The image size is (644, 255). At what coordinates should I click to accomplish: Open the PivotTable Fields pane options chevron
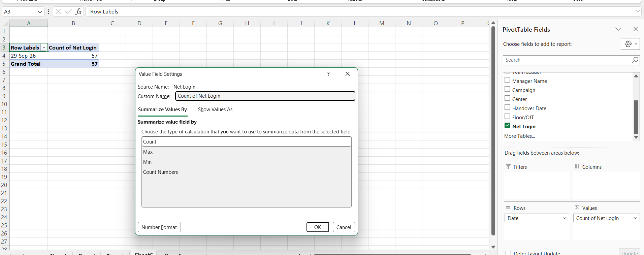618,29
